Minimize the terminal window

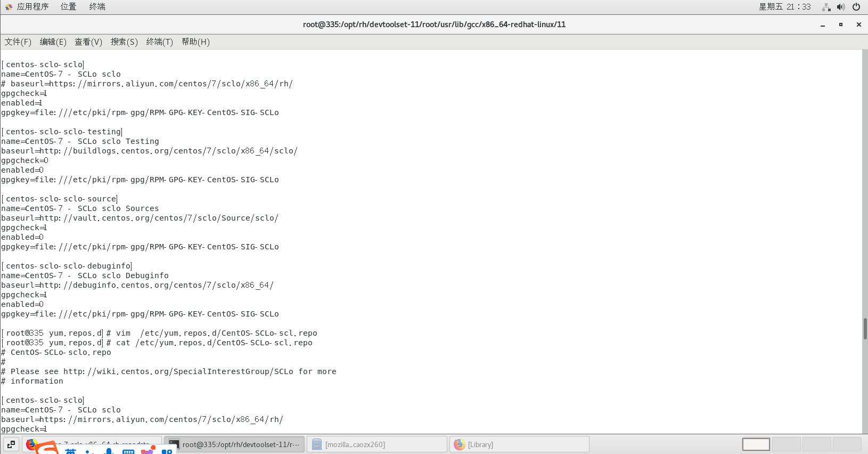click(x=823, y=25)
